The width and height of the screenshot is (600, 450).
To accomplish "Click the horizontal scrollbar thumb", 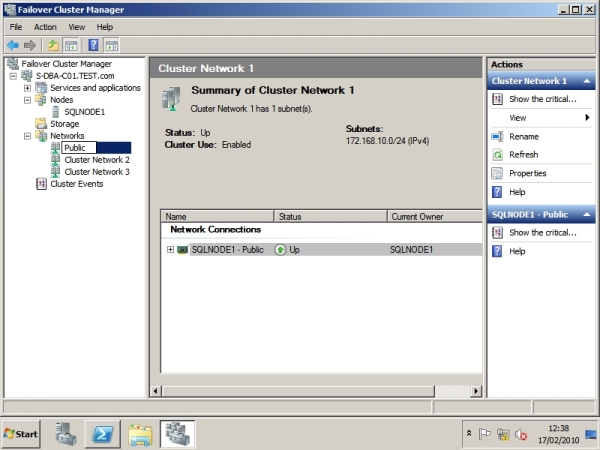I will coord(298,391).
